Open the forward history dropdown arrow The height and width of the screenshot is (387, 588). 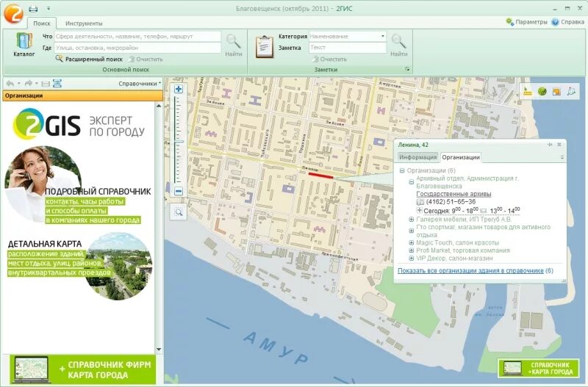tap(37, 83)
